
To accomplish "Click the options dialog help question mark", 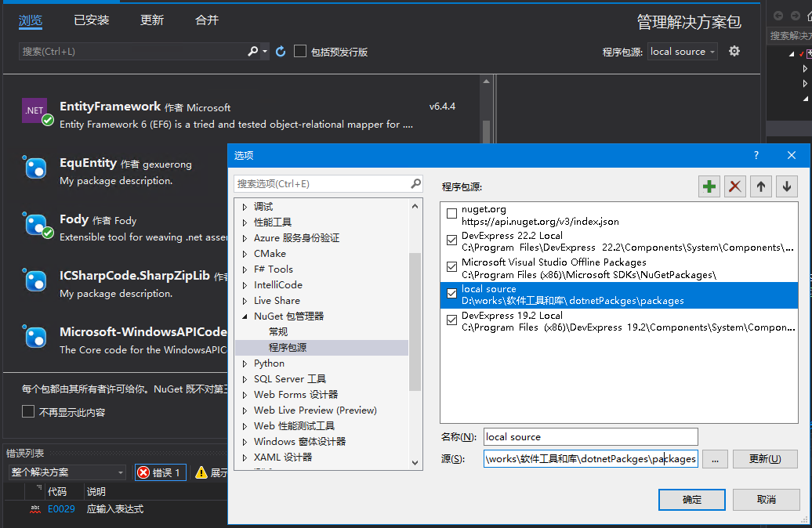I will (x=756, y=156).
